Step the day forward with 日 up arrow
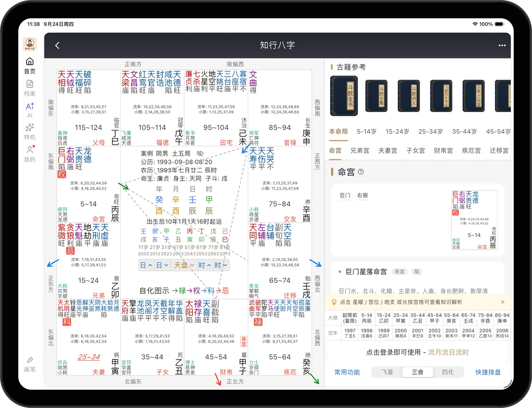The image size is (532, 408). [x=147, y=265]
